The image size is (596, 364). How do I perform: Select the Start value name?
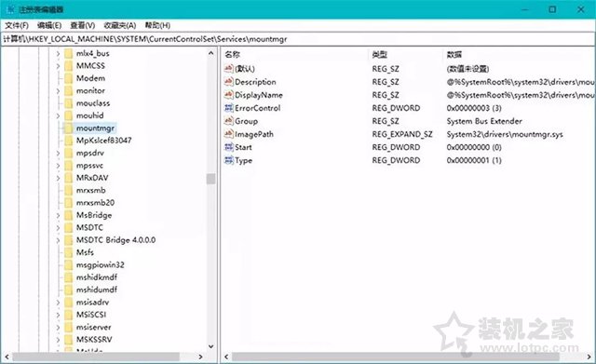click(x=243, y=147)
